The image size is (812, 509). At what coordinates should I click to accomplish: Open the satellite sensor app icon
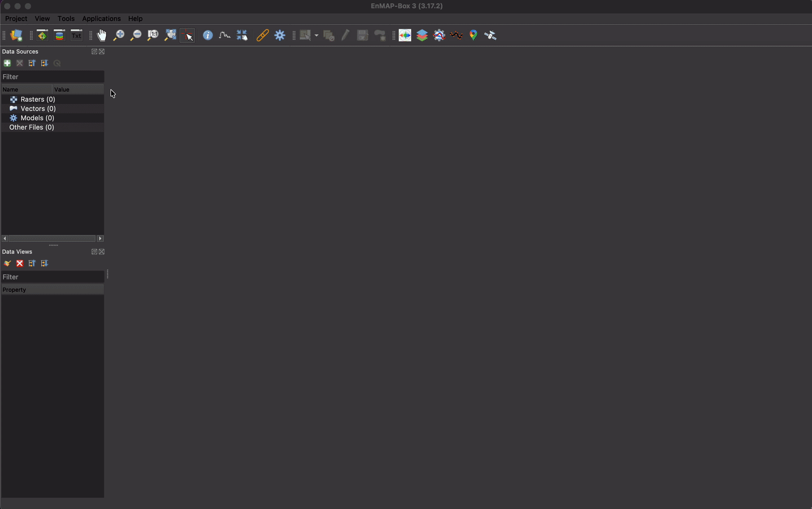click(490, 35)
